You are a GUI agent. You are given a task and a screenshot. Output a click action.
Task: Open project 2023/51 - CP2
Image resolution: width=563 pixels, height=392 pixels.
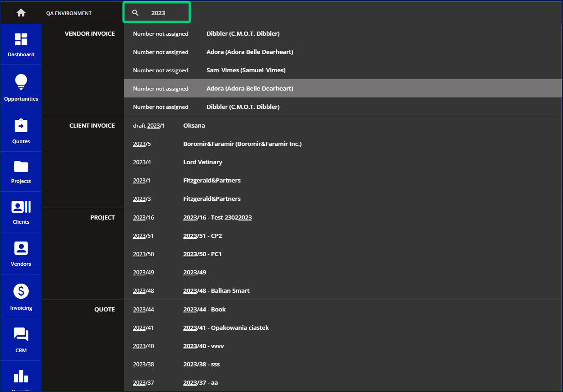343,236
